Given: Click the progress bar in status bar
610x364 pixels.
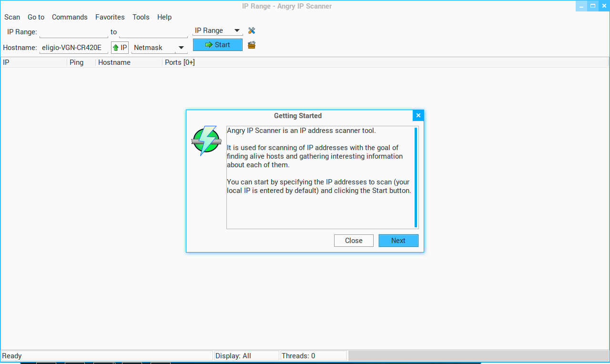Looking at the screenshot, I should coord(478,356).
